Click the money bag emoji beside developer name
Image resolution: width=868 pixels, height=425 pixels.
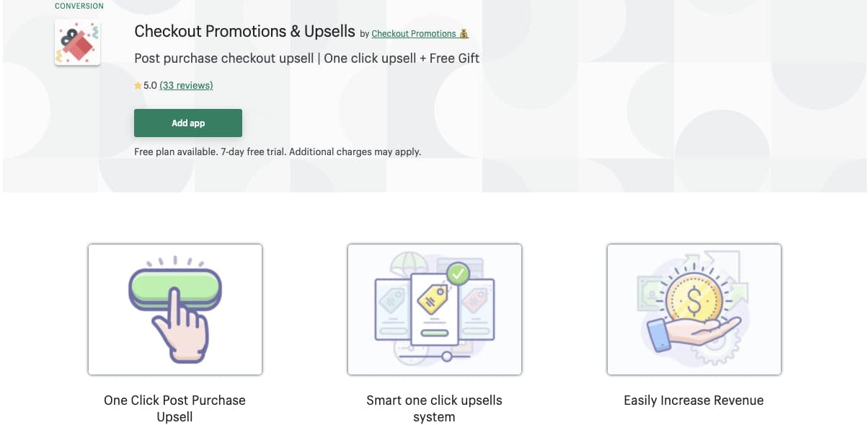click(x=464, y=32)
